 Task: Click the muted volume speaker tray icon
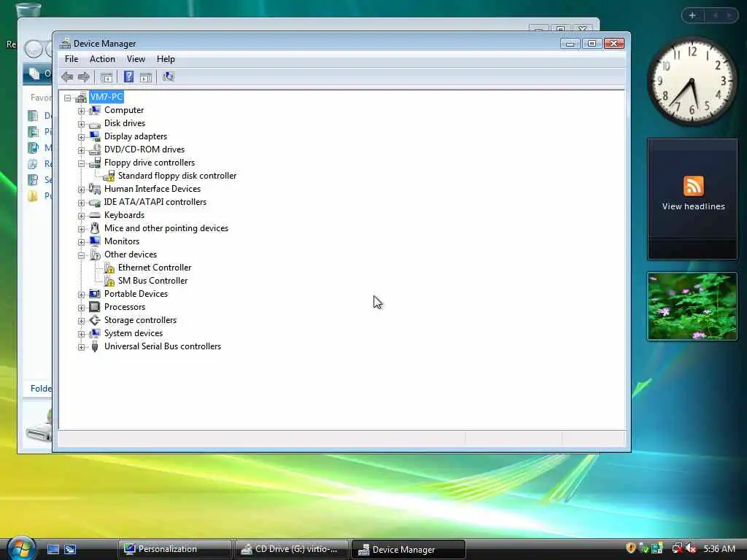[x=691, y=548]
